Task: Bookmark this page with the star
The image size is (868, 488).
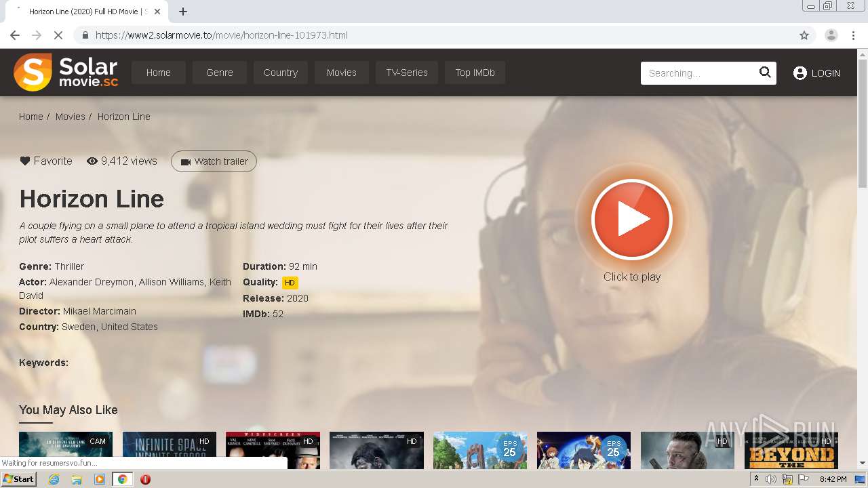Action: point(804,35)
